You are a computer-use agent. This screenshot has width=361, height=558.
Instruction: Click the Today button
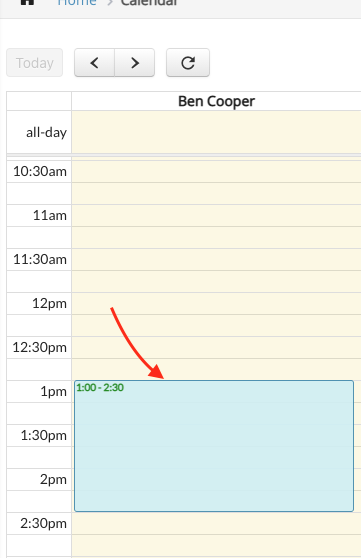(x=35, y=63)
